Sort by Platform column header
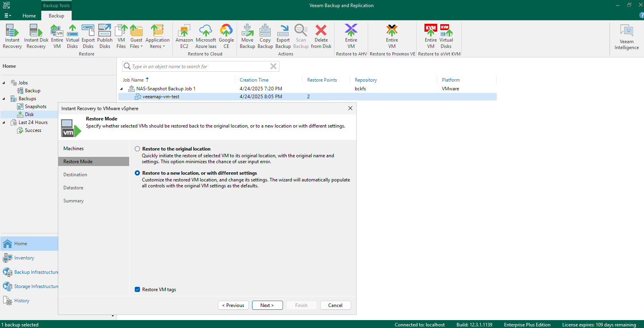 coord(451,80)
